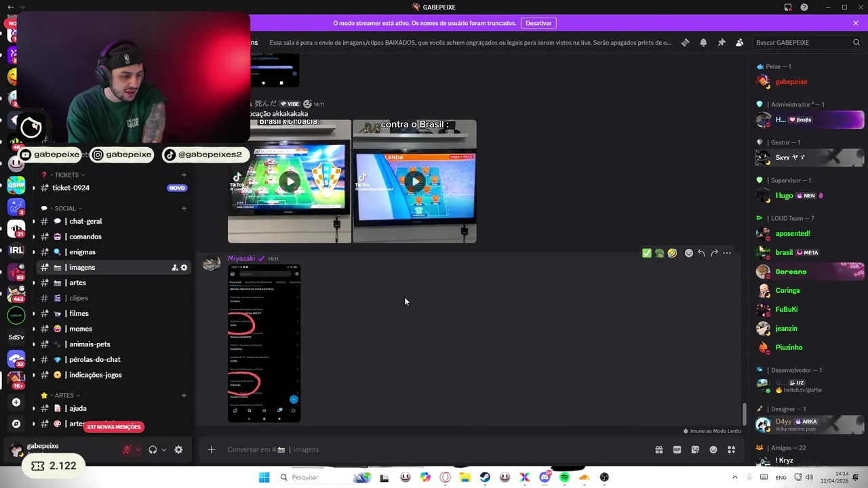Viewport: 868px width, 488px height.
Task: Toggle the member list icon
Action: coord(740,42)
